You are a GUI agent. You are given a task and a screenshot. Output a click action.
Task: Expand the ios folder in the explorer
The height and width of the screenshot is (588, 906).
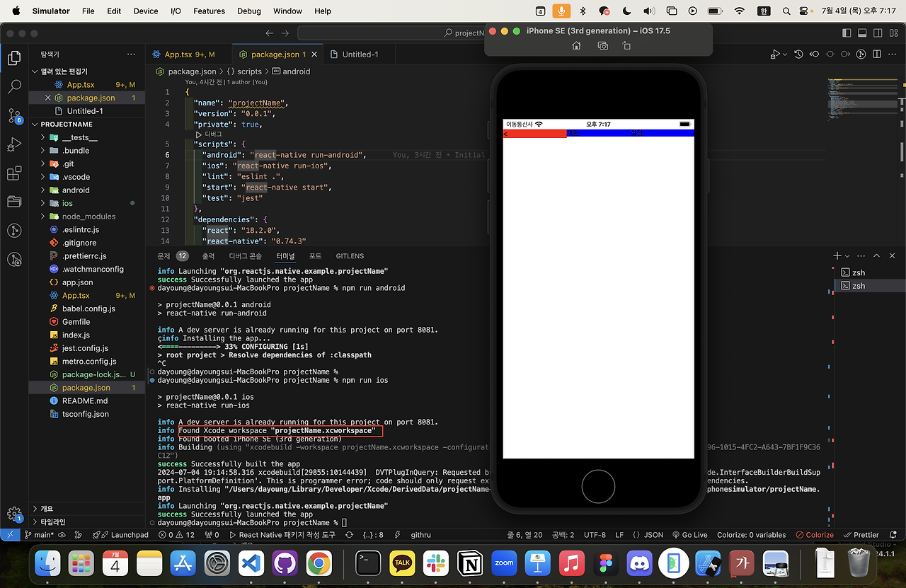coord(86,203)
